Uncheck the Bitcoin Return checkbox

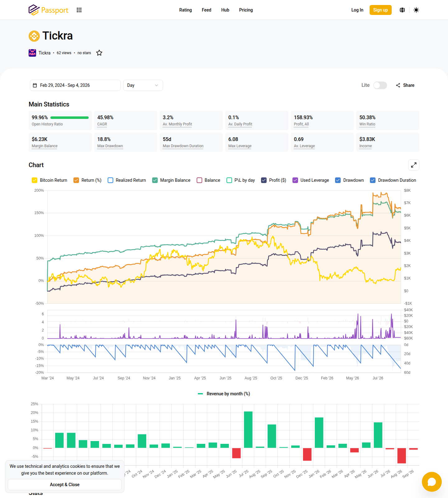(x=35, y=180)
